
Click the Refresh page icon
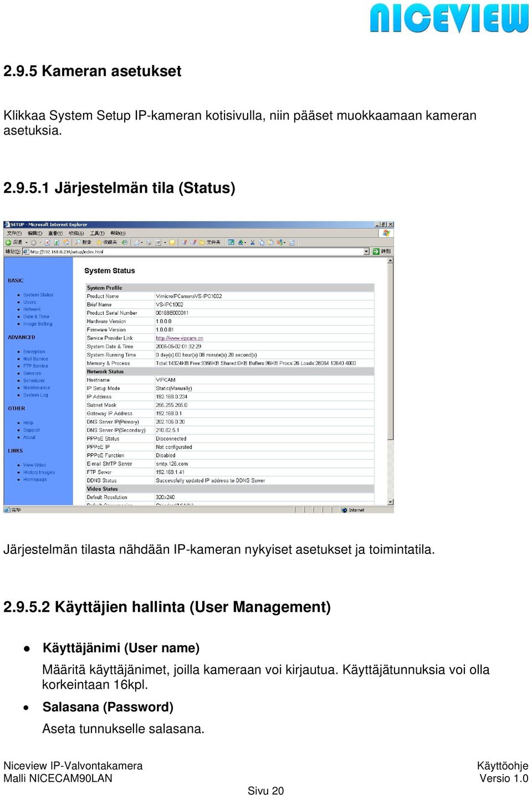click(57, 242)
